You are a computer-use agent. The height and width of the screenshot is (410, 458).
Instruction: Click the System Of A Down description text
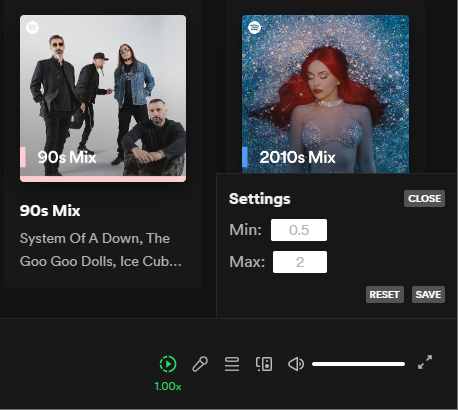(x=101, y=250)
